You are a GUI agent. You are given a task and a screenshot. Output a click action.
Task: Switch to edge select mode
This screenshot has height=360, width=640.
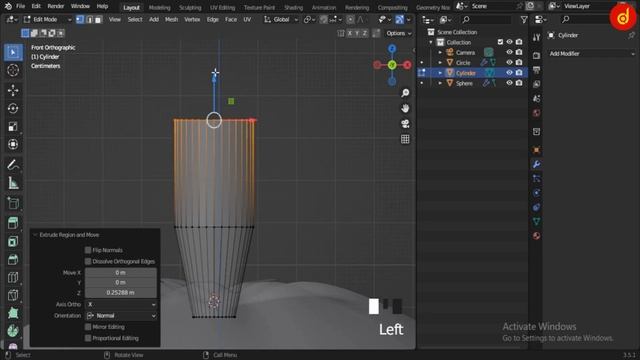[x=89, y=19]
